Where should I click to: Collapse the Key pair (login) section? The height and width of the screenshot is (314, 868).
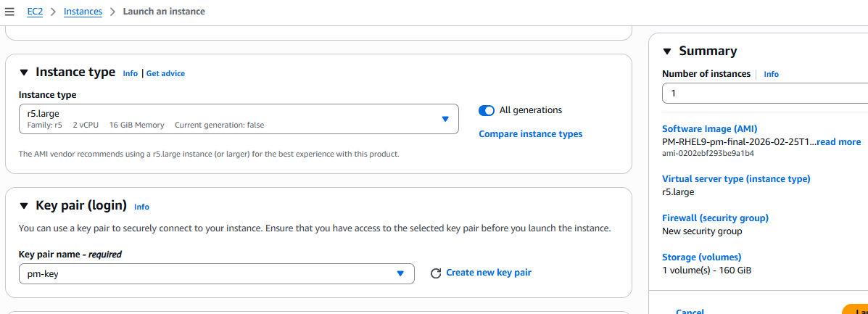coord(23,206)
